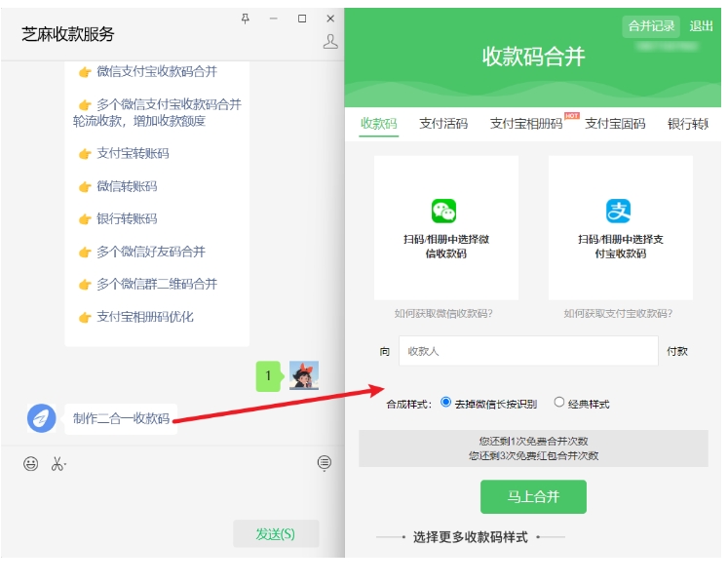This screenshot has width=728, height=584.
Task: Click the 您还剩3次免费红包合并次数 notice text
Action: pyautogui.click(x=533, y=455)
